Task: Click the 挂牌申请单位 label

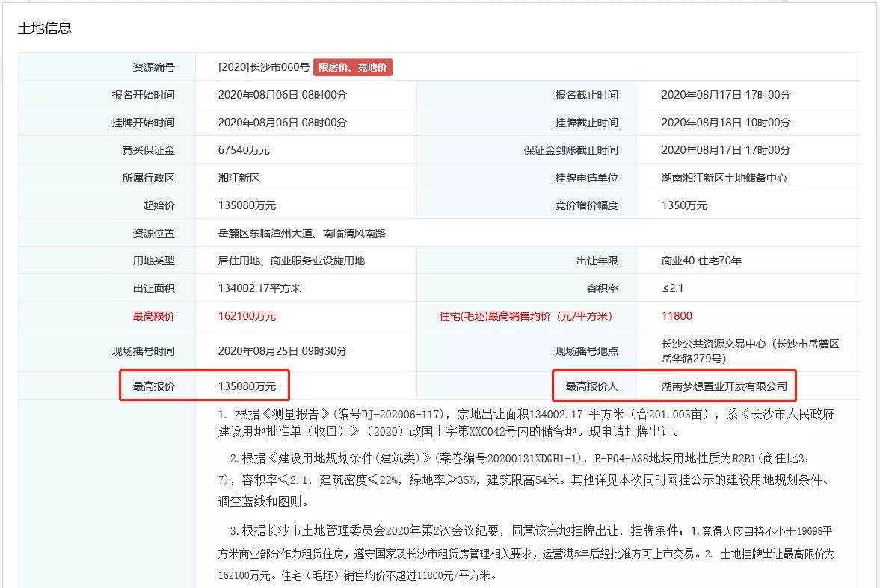Action: coord(586,178)
